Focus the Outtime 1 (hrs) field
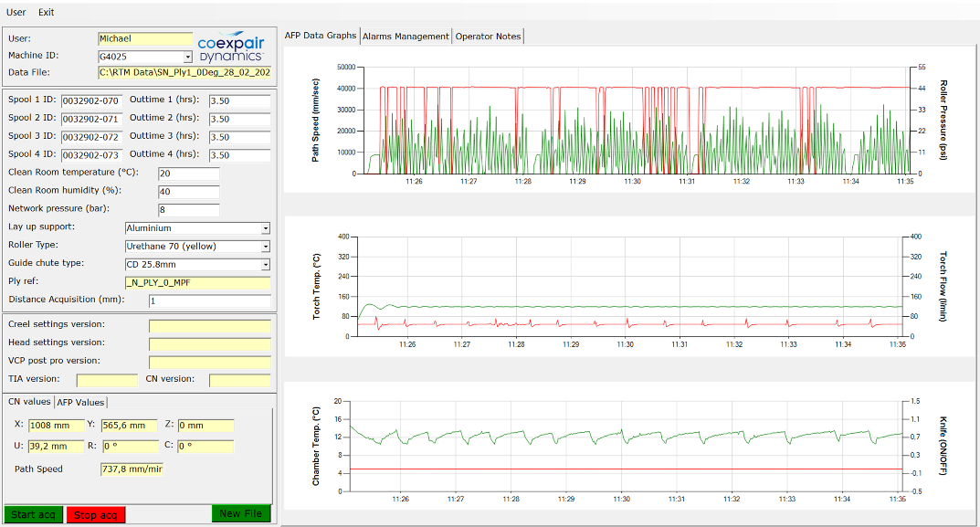This screenshot has height=527, width=980. point(239,100)
